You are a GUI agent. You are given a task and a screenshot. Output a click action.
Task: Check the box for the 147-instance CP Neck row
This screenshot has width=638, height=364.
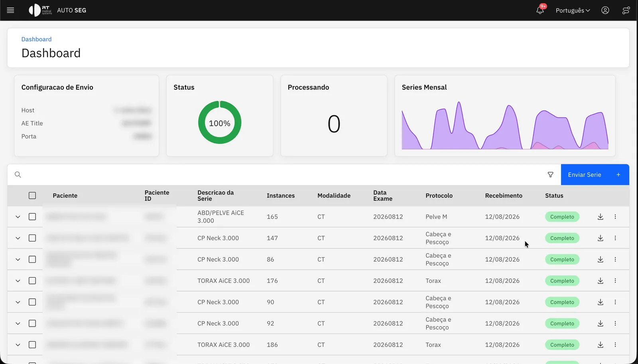coord(32,238)
